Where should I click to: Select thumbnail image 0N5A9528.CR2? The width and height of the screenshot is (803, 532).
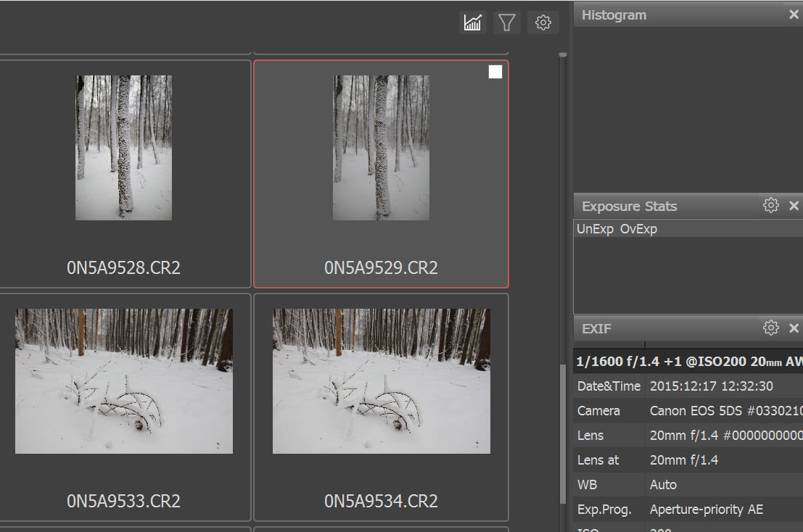pos(123,147)
